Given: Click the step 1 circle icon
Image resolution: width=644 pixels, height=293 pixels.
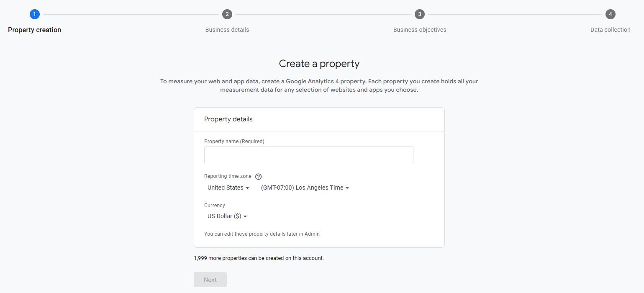Looking at the screenshot, I should [x=34, y=14].
